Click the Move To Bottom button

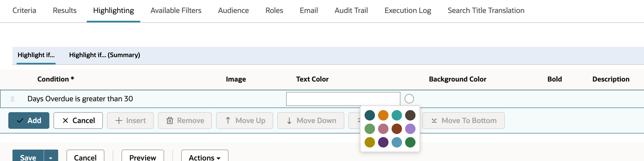pos(464,120)
